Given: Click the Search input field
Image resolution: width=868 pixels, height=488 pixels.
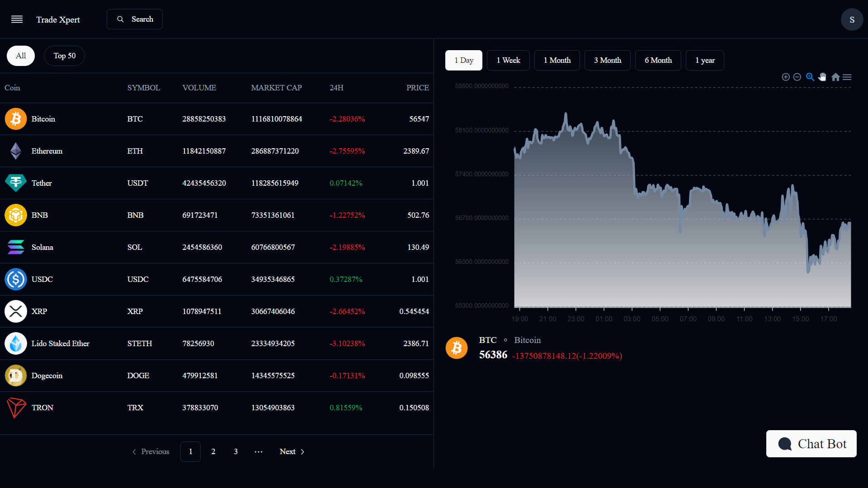Looking at the screenshot, I should [x=135, y=19].
